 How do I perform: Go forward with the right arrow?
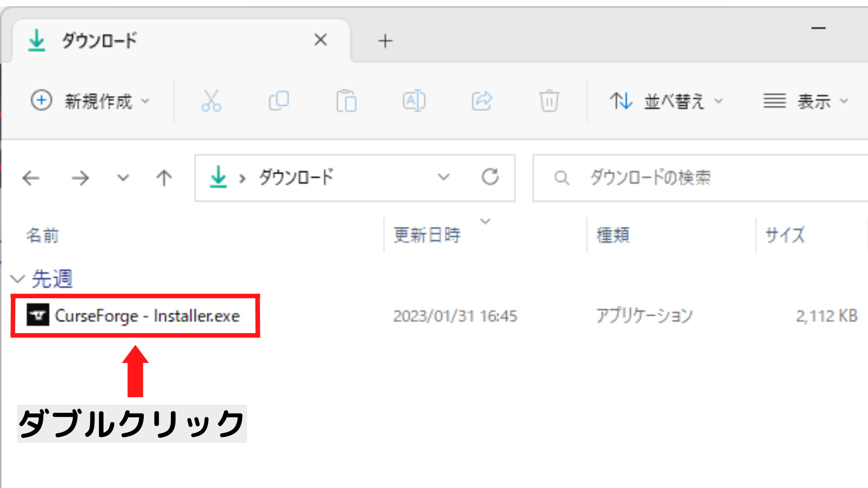80,178
